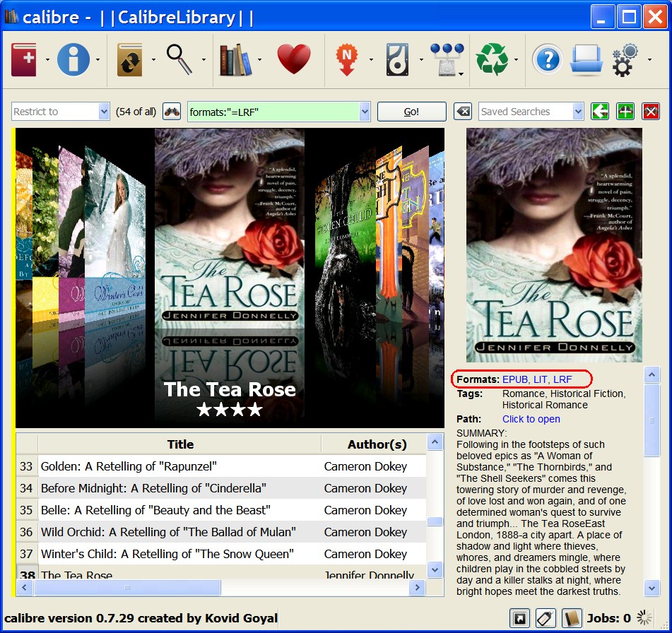Viewport: 672px width, 633px height.
Task: Open dropdown arrow next to Convert books
Action: point(153,59)
